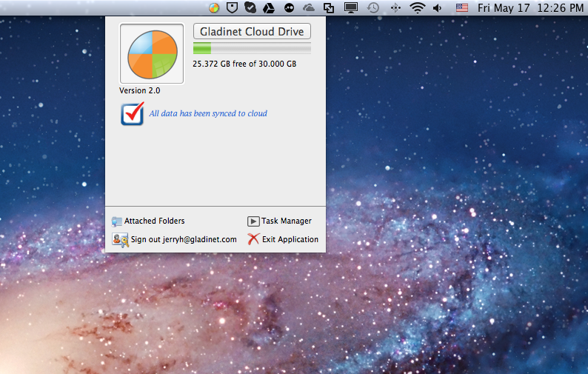Screen dimensions: 588x374
Task: Open the Wi-Fi status menu
Action: tap(418, 8)
